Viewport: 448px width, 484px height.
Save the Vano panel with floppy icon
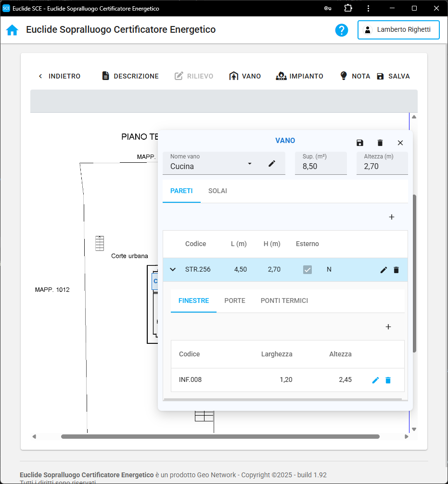[360, 143]
